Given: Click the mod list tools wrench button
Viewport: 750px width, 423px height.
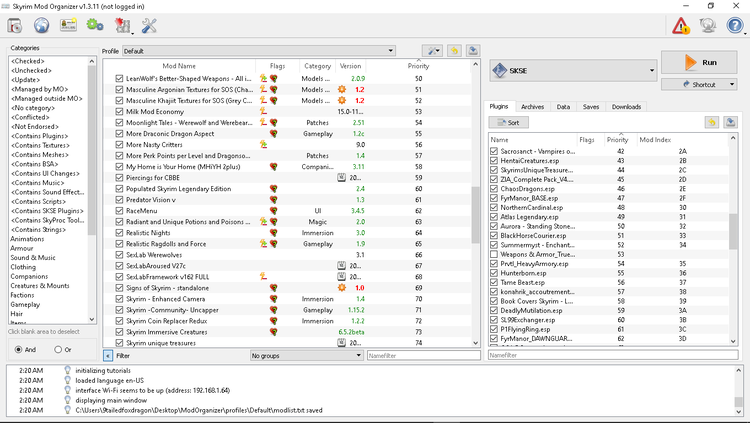Looking at the screenshot, I should click(432, 51).
